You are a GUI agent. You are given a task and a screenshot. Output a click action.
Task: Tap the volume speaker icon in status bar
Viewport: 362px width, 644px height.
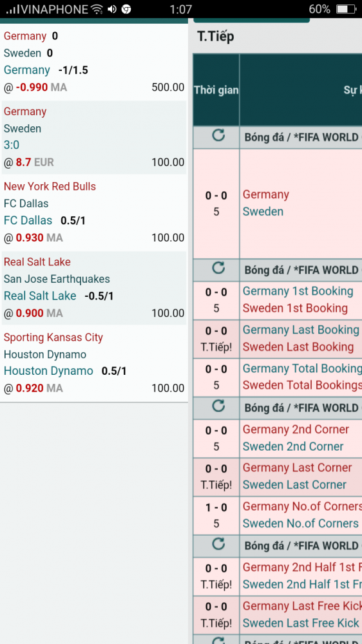pyautogui.click(x=112, y=9)
